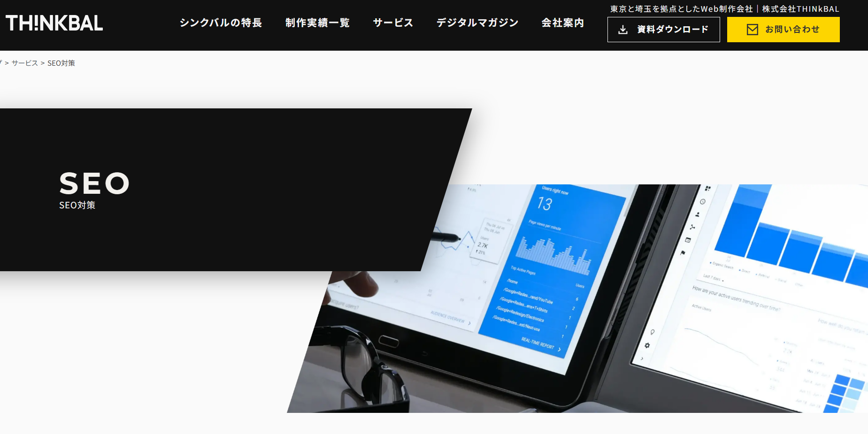Screen dimensions: 868x434
Task: Click the サービス breadcrumb link
Action: pyautogui.click(x=24, y=62)
